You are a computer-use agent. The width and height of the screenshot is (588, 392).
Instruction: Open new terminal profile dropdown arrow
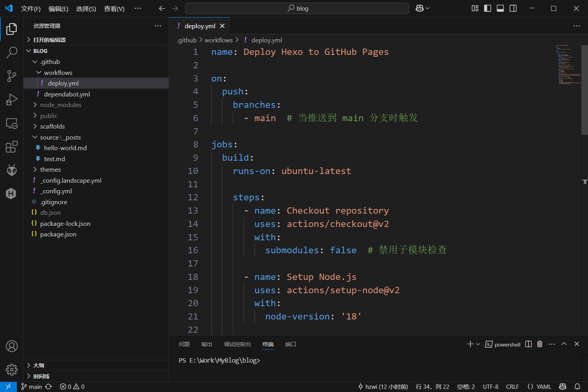[478, 344]
